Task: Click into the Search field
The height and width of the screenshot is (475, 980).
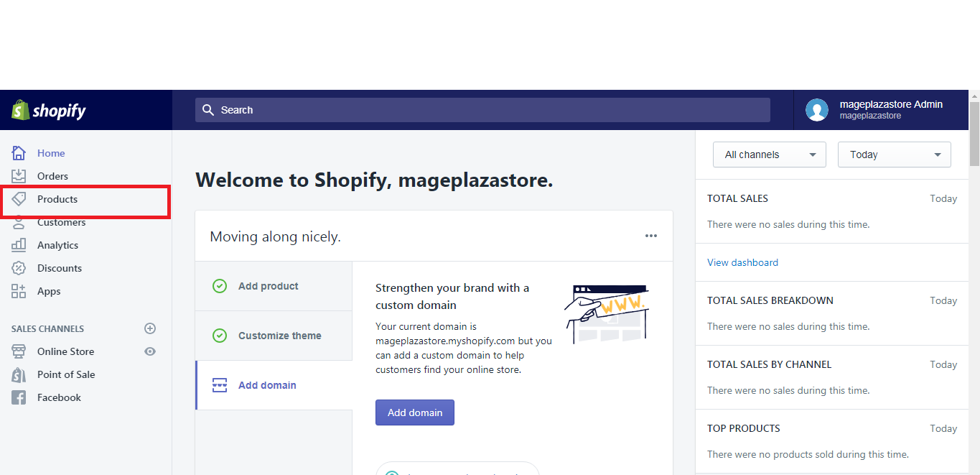Action: [482, 110]
